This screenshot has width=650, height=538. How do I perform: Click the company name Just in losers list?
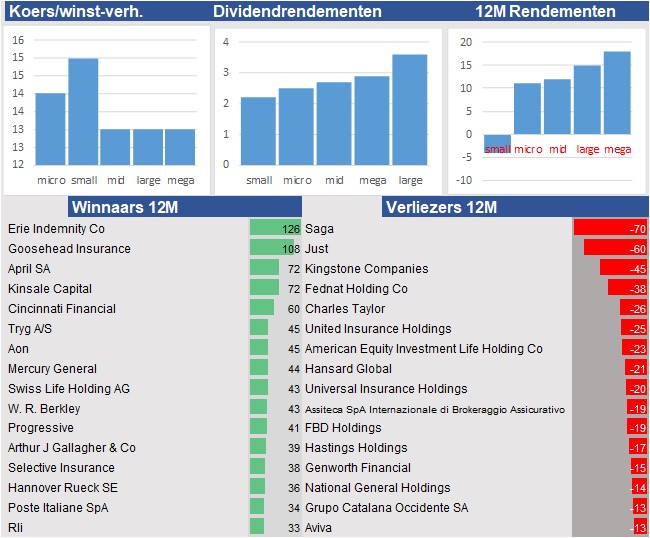(x=317, y=249)
